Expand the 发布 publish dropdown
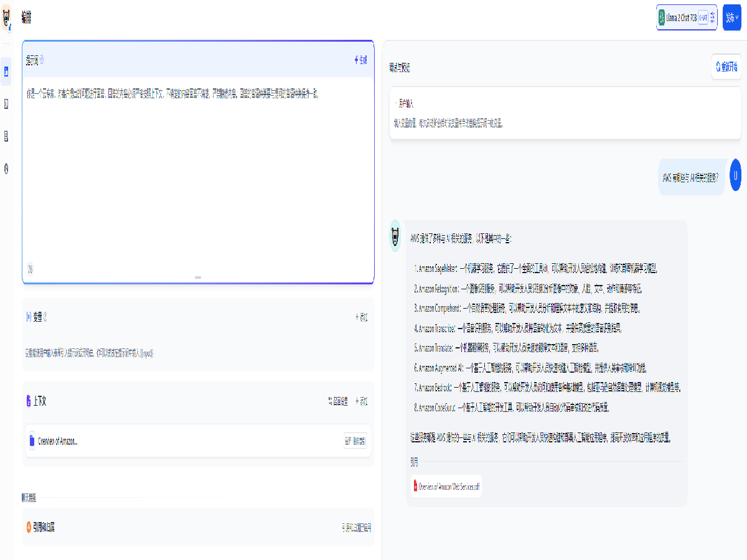 pyautogui.click(x=731, y=18)
